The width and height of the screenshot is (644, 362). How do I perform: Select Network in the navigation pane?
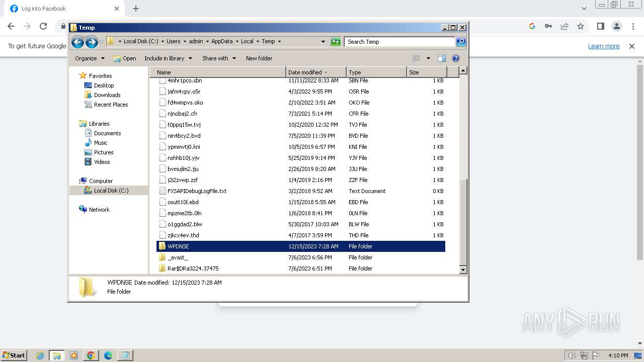point(99,210)
